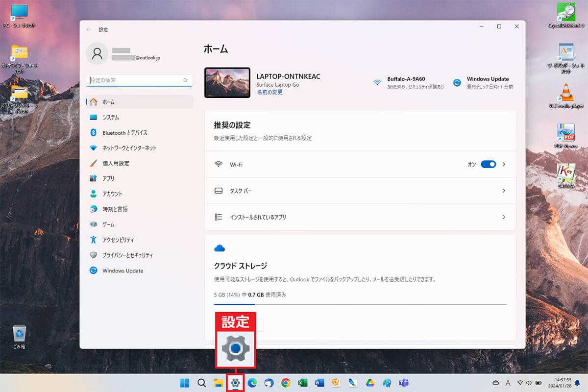588x392 pixels.
Task: Open Excel from the taskbar
Action: [303, 383]
